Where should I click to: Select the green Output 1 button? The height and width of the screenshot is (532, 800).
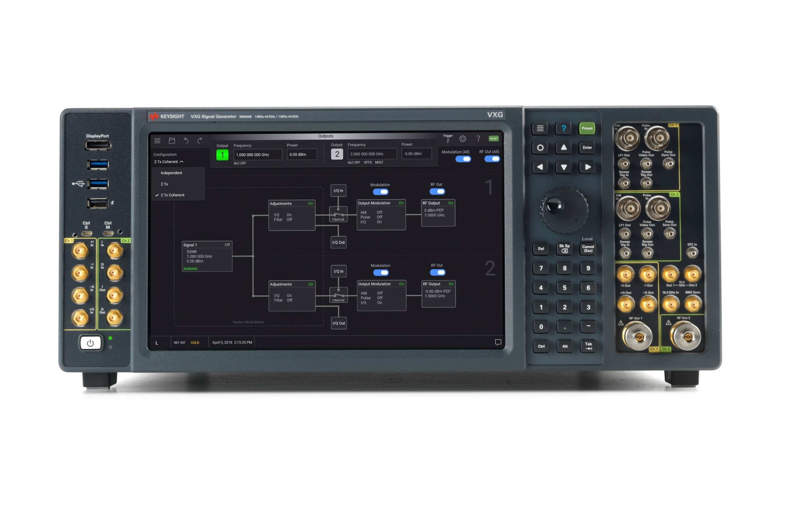(x=222, y=155)
